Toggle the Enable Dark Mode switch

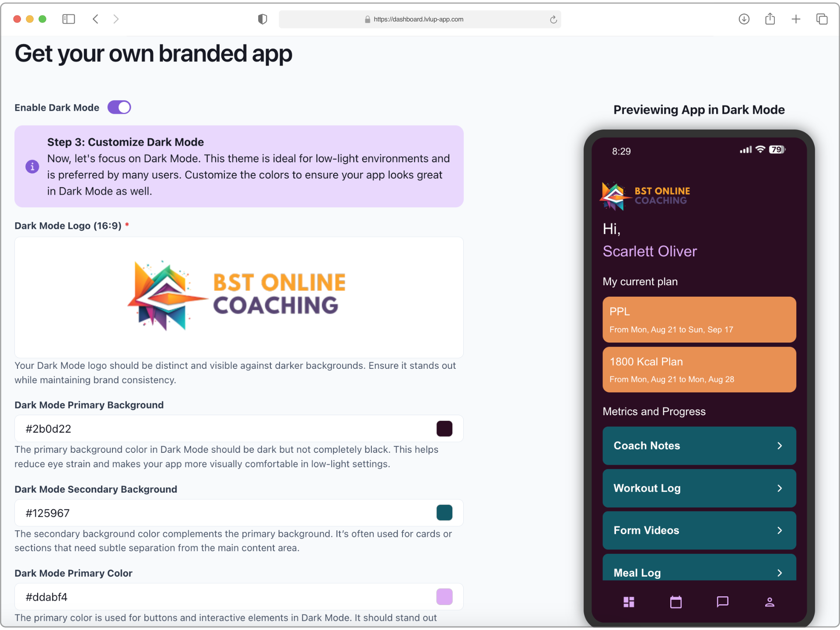[119, 107]
